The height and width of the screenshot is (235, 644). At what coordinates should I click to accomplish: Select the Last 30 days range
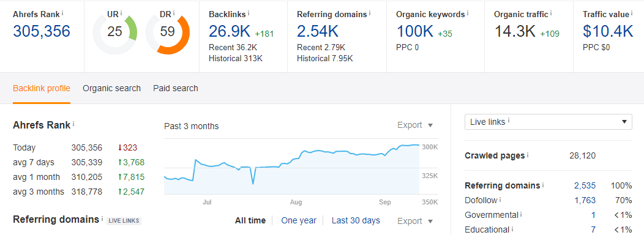(x=356, y=221)
